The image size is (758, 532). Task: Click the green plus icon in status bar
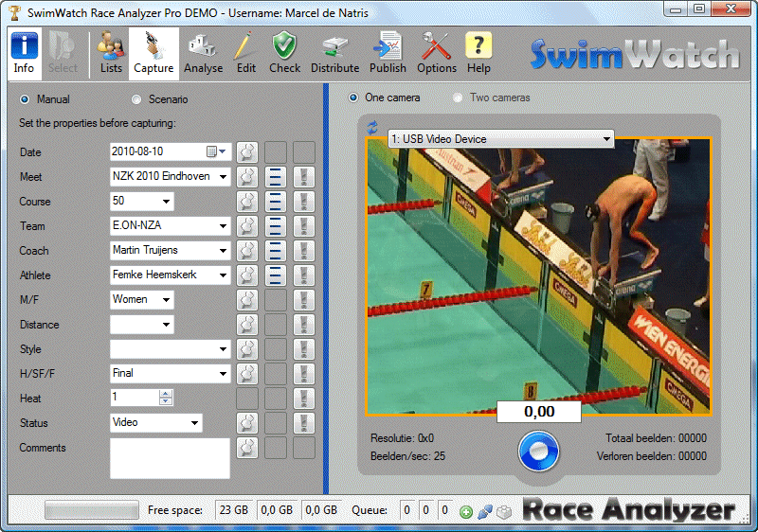click(466, 512)
